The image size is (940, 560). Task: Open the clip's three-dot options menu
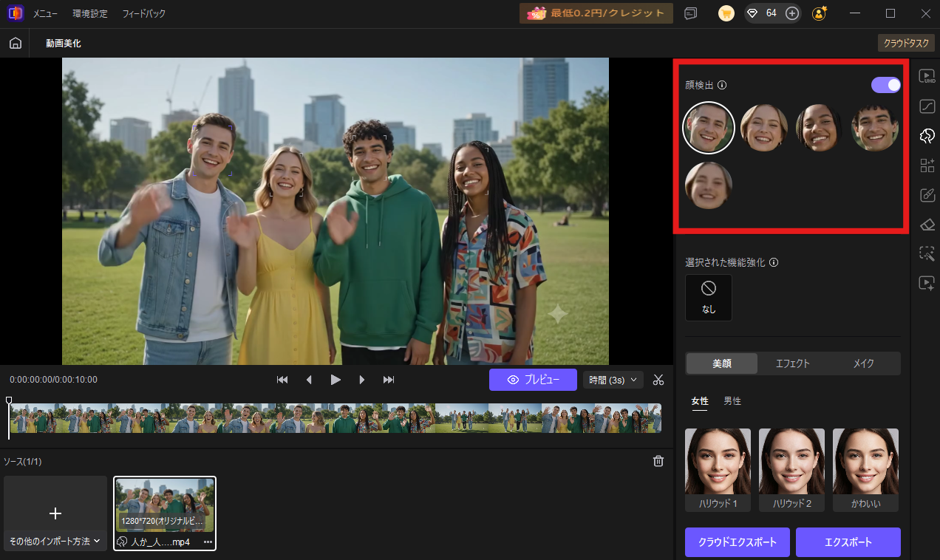pos(208,542)
